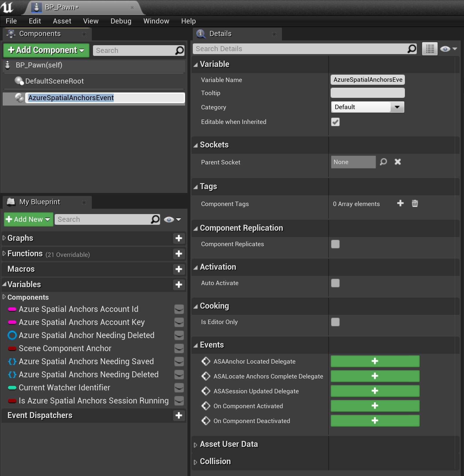Image resolution: width=464 pixels, height=476 pixels.
Task: Add a new function with plus icon
Action: (179, 254)
